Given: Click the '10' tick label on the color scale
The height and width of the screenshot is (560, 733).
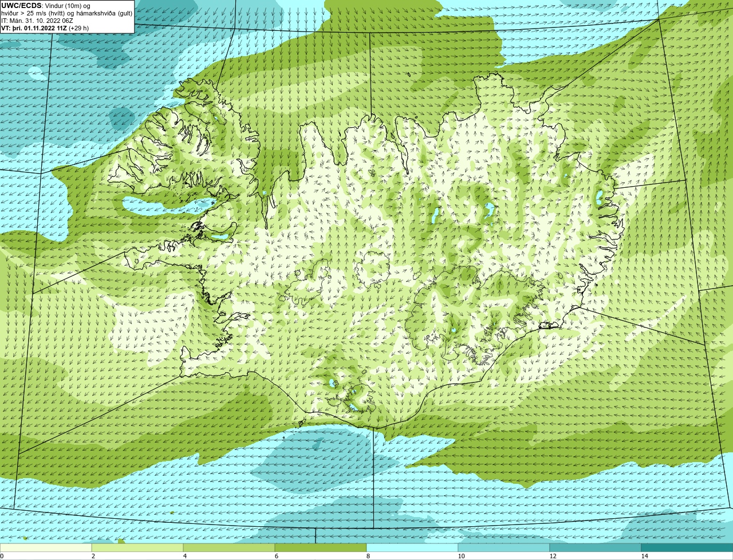Looking at the screenshot, I should [x=461, y=556].
